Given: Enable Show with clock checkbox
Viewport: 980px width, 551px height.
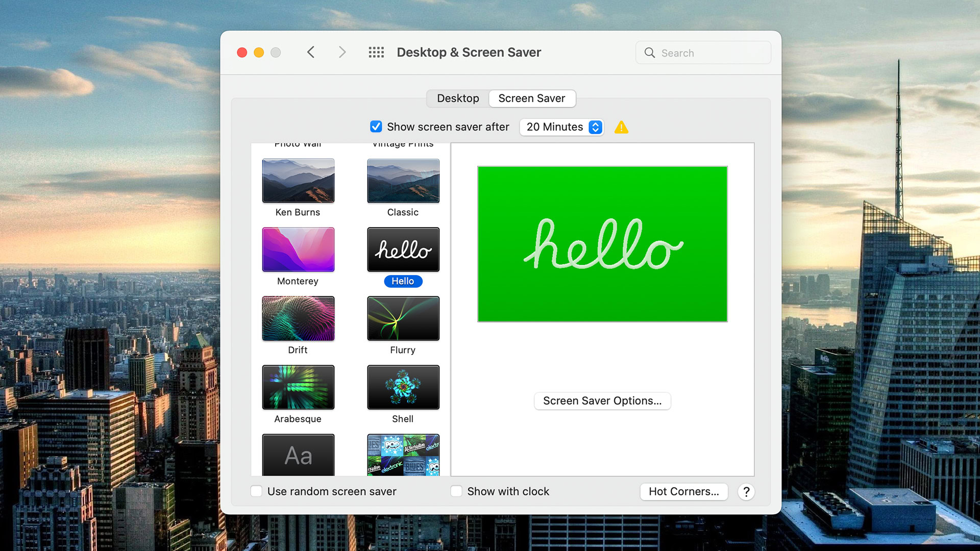Looking at the screenshot, I should (x=456, y=491).
